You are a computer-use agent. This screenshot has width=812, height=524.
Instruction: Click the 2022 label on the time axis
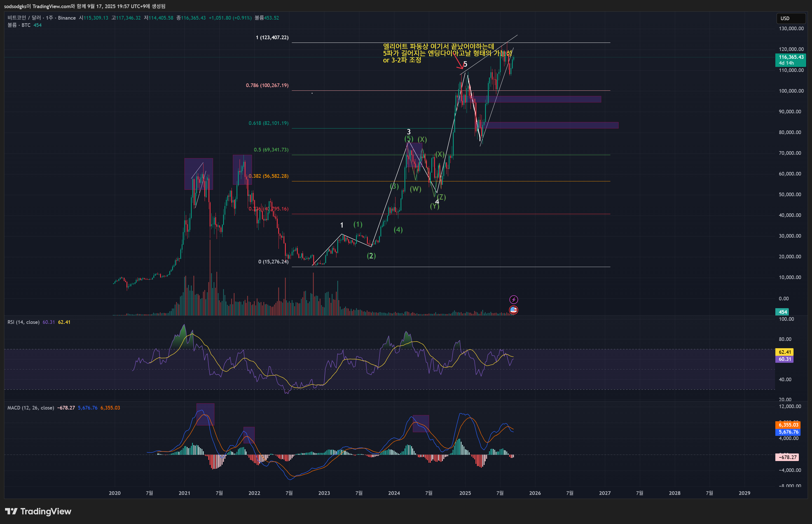click(254, 493)
